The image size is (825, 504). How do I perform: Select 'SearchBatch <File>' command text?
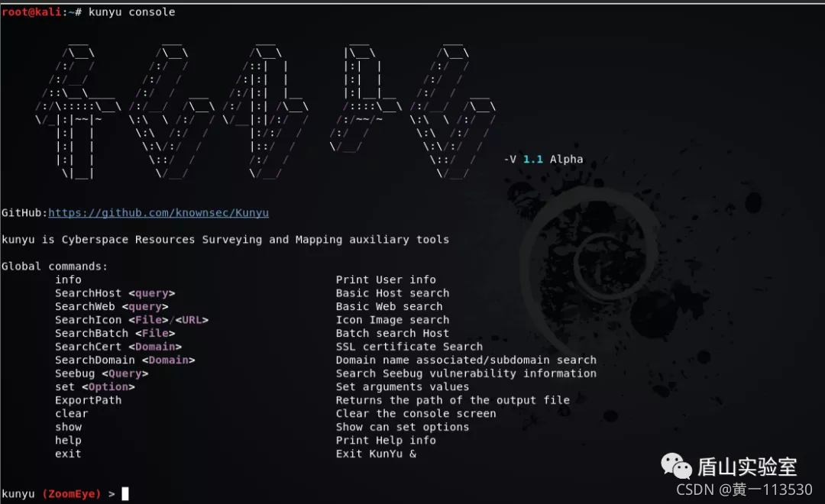pos(115,333)
